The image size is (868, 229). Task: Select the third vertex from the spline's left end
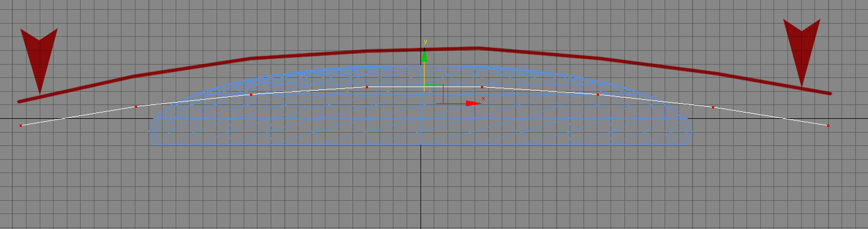251,94
